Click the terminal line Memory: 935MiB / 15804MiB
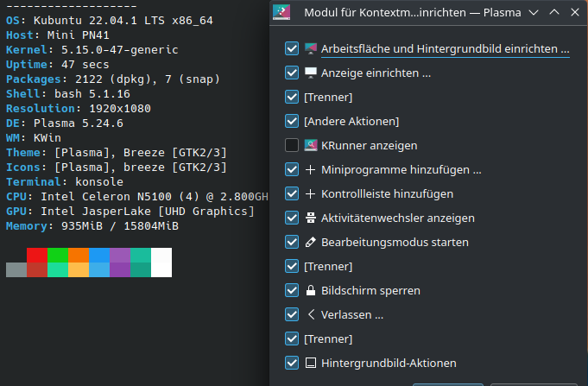This screenshot has width=588, height=386. coord(92,226)
